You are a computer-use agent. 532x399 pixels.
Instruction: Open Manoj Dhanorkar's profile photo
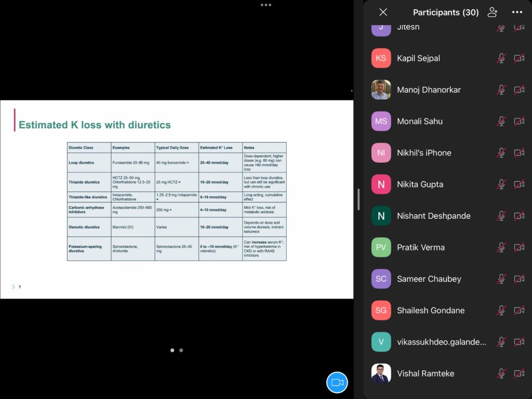coord(381,90)
